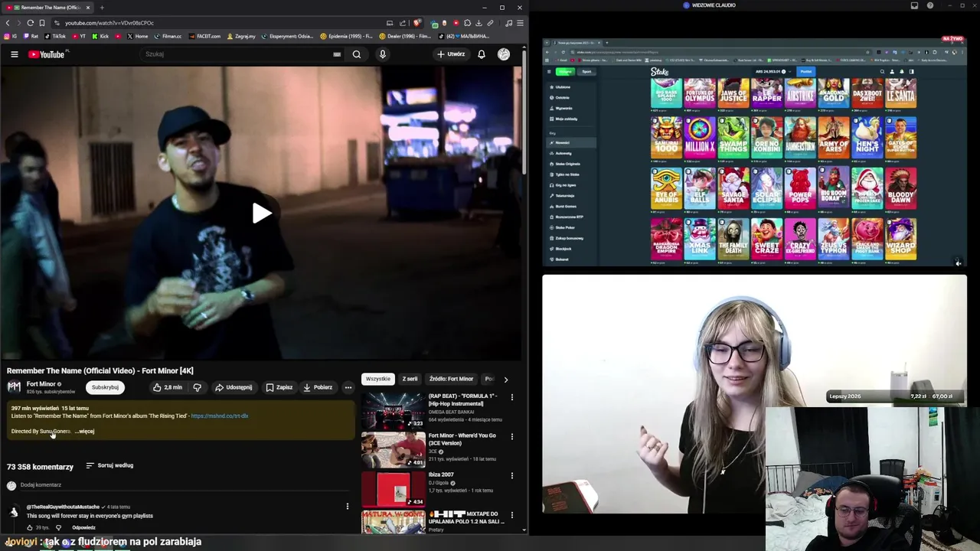Select the Z serii filter chip

410,379
